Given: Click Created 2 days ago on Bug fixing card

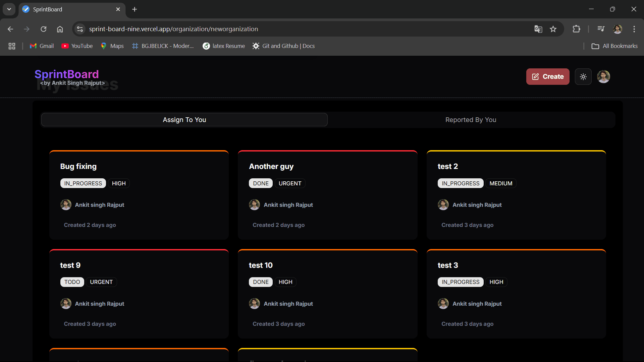Looking at the screenshot, I should (x=90, y=225).
